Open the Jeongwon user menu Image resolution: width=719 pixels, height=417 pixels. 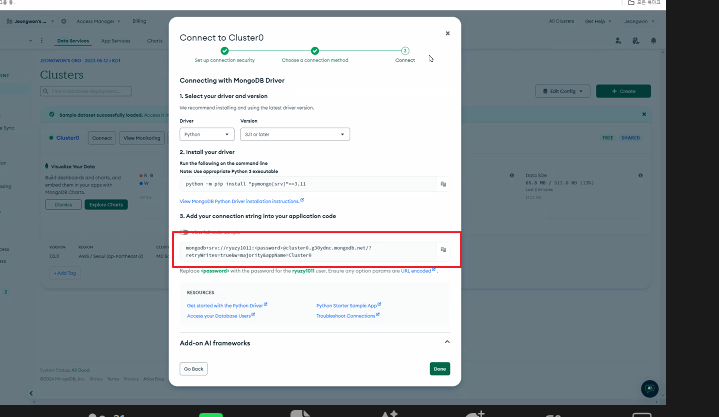pos(639,21)
